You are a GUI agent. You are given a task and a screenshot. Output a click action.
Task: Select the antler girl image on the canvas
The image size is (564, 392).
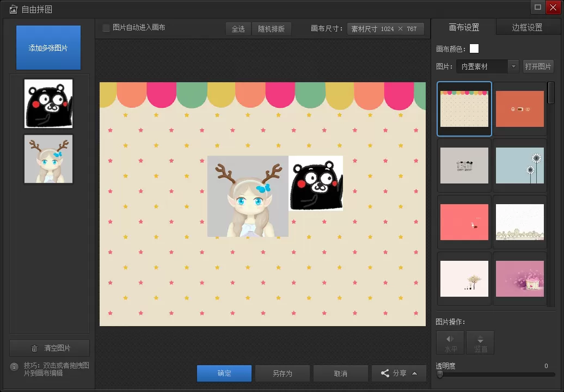coord(248,197)
